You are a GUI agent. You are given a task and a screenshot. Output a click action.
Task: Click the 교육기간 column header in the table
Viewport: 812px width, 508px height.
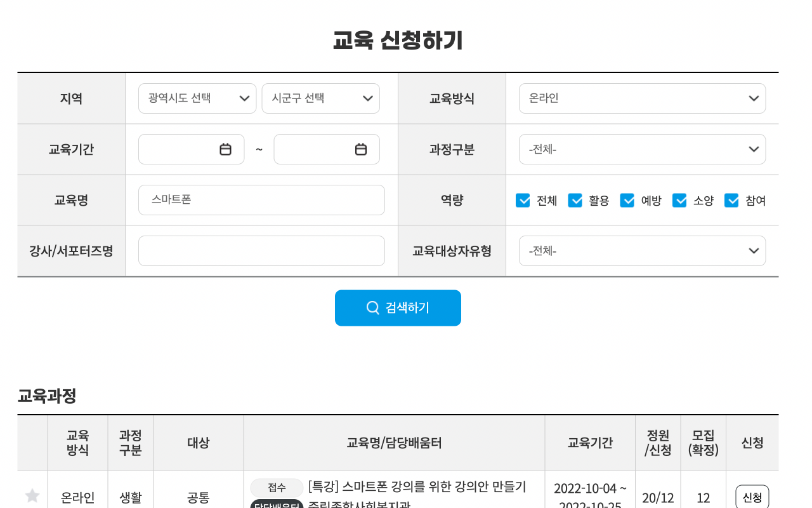click(590, 443)
